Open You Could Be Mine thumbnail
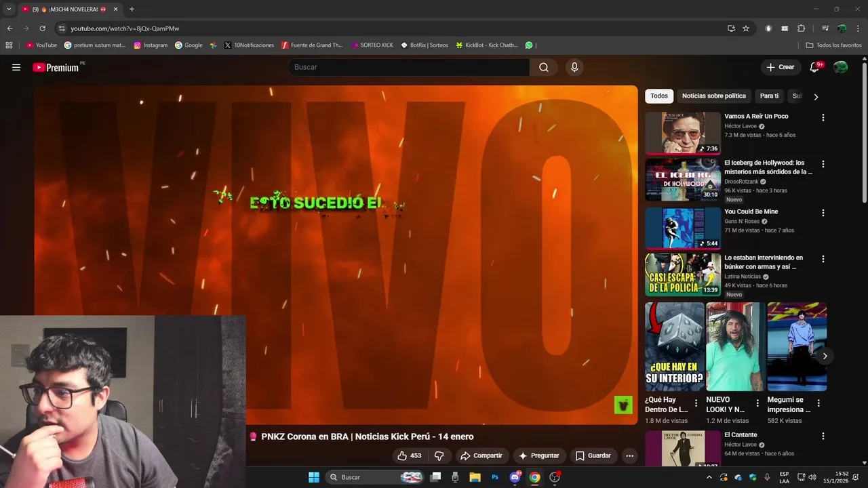The image size is (868, 488). coord(683,228)
